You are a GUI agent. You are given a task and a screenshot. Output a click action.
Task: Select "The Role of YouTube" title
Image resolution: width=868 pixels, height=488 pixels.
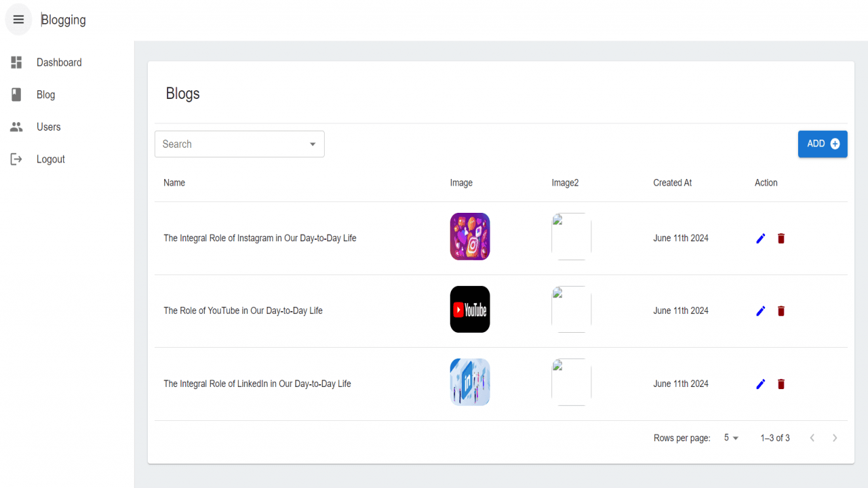pos(243,310)
